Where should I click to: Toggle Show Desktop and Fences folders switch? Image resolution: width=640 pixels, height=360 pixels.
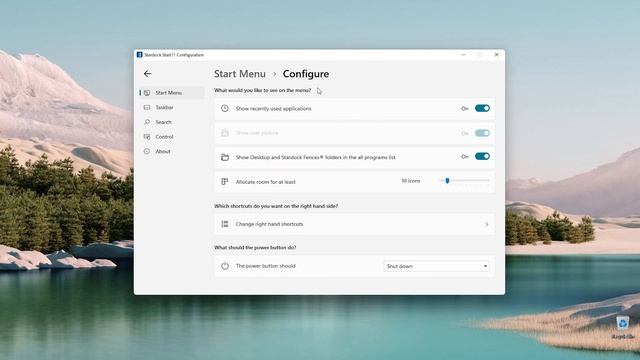(482, 156)
